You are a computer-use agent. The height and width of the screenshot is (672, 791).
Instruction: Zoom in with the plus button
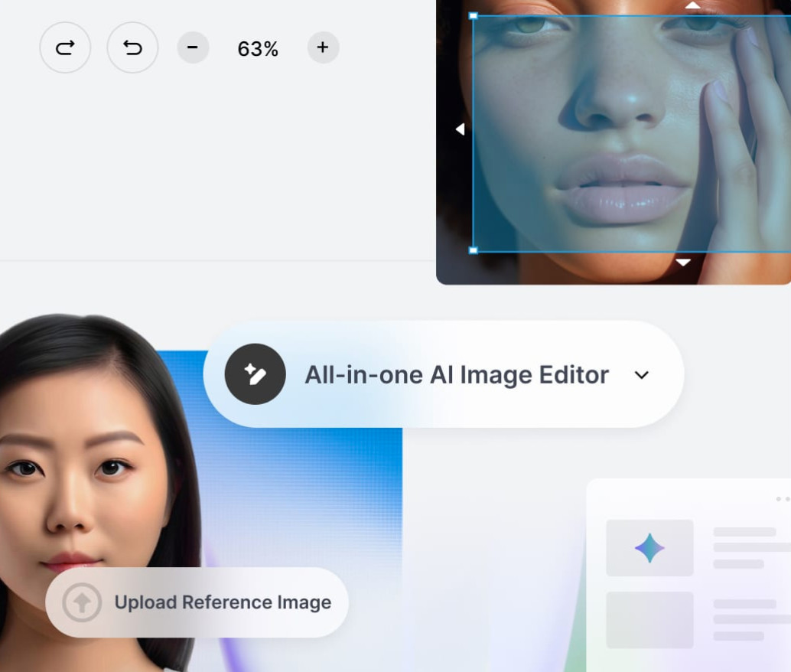click(x=323, y=48)
